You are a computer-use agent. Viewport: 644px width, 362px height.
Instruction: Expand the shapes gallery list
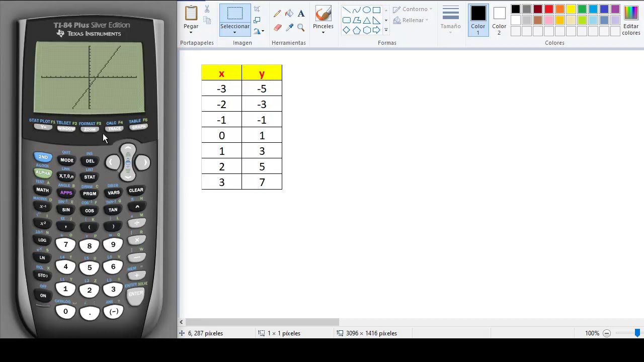click(386, 30)
